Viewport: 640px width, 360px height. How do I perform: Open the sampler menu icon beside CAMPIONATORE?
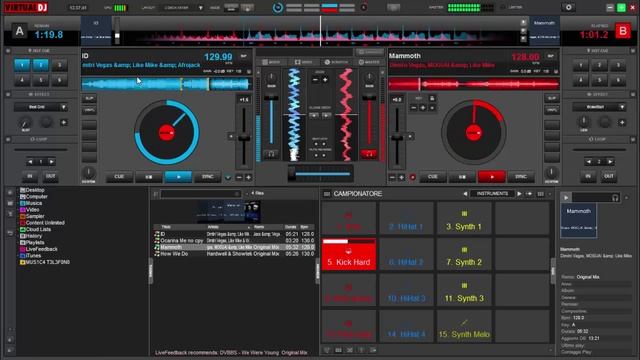click(327, 194)
